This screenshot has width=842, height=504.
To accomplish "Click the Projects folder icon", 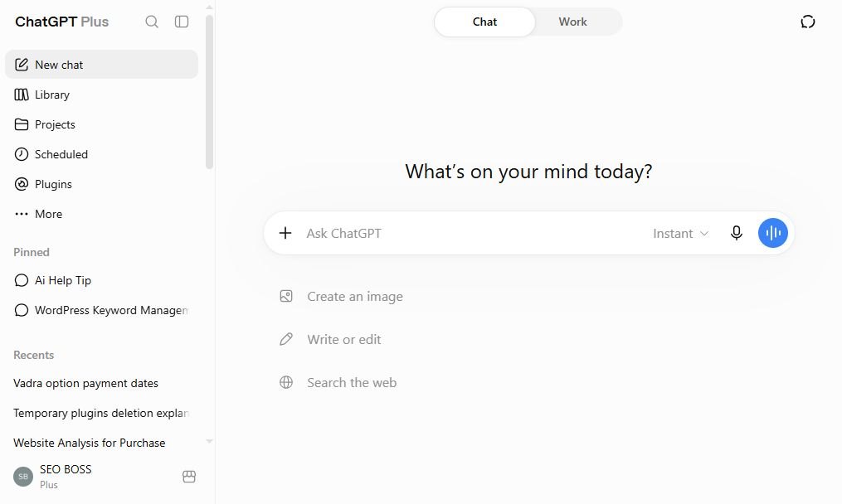I will click(22, 124).
